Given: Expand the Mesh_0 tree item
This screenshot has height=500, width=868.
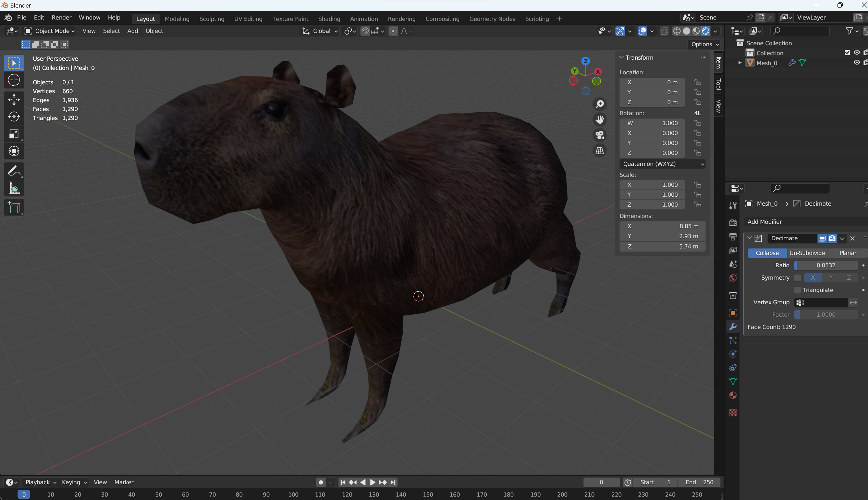Looking at the screenshot, I should pos(740,63).
